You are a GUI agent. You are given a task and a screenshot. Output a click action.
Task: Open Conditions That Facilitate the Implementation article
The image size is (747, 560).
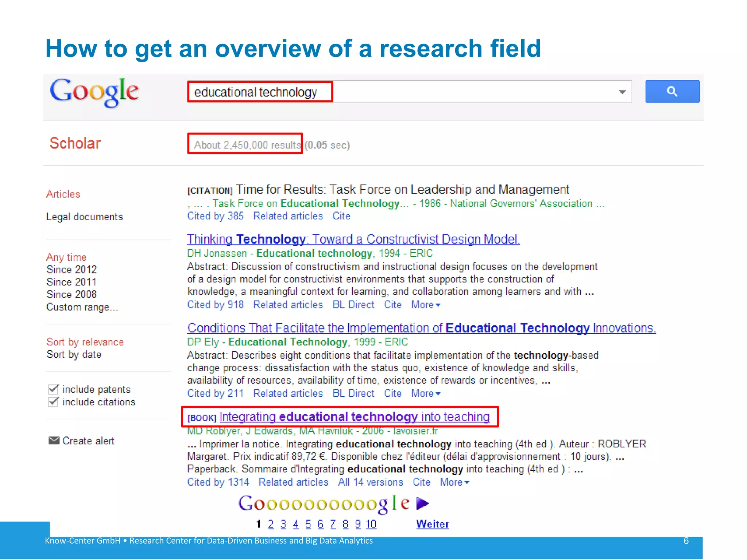click(422, 328)
